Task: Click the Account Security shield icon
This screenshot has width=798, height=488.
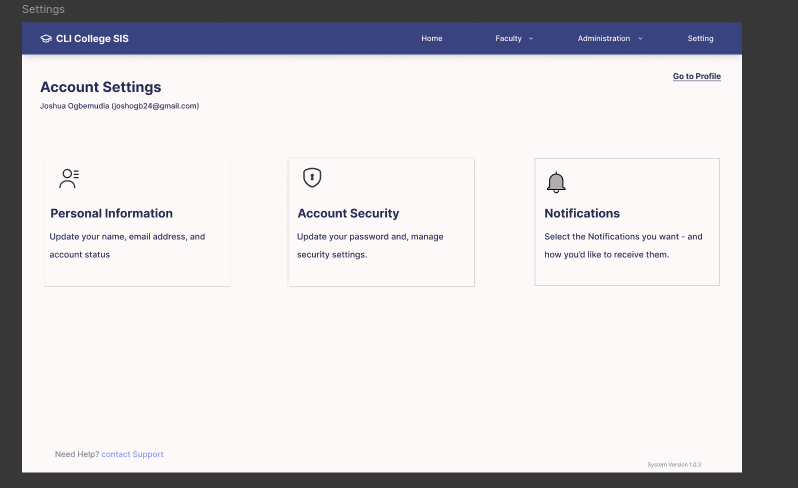Action: tap(312, 178)
